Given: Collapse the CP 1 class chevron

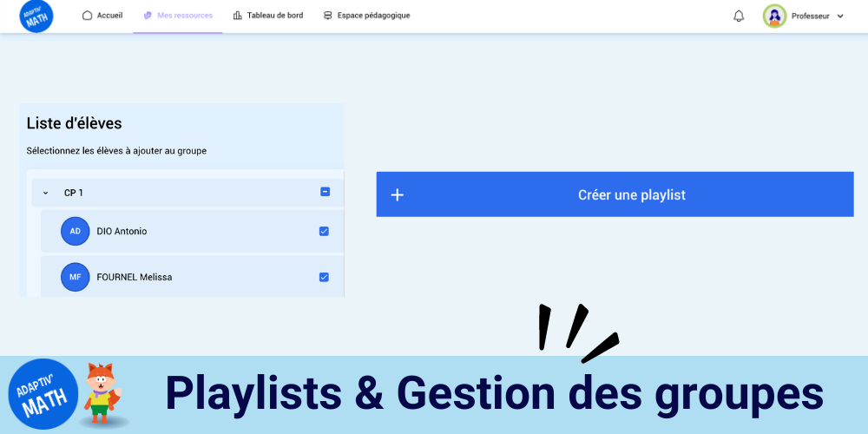Looking at the screenshot, I should [x=46, y=194].
